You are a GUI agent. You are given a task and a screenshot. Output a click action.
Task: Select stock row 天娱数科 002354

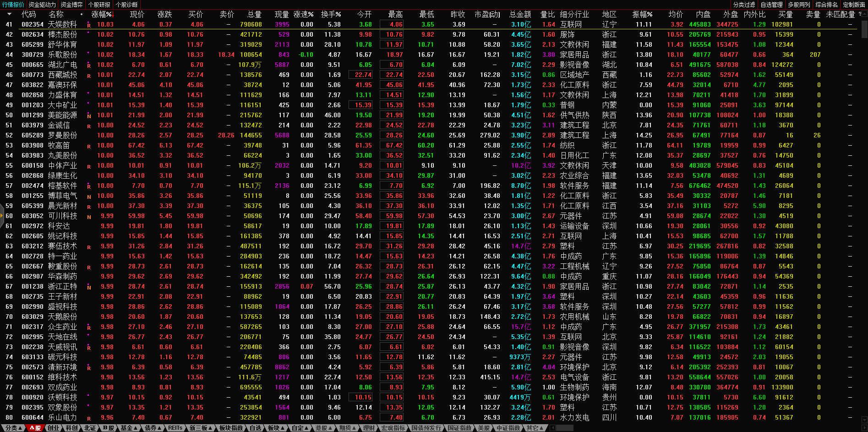tap(63, 24)
